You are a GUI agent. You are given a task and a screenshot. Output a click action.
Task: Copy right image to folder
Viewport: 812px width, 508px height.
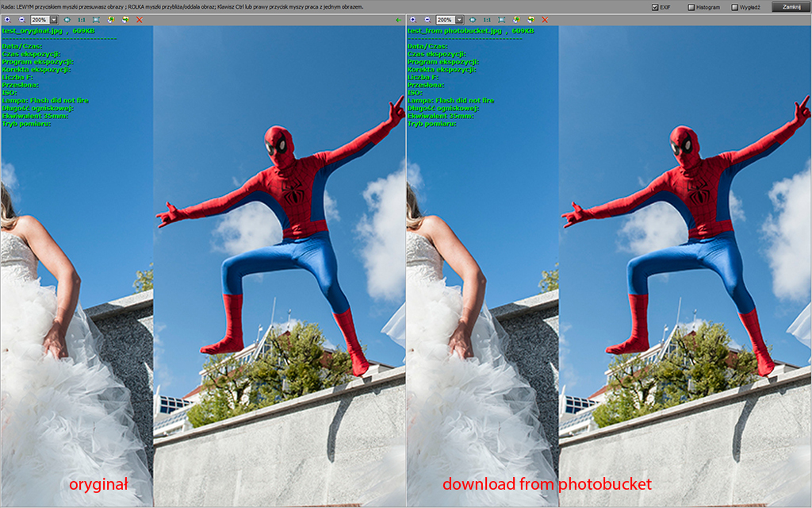(515, 20)
